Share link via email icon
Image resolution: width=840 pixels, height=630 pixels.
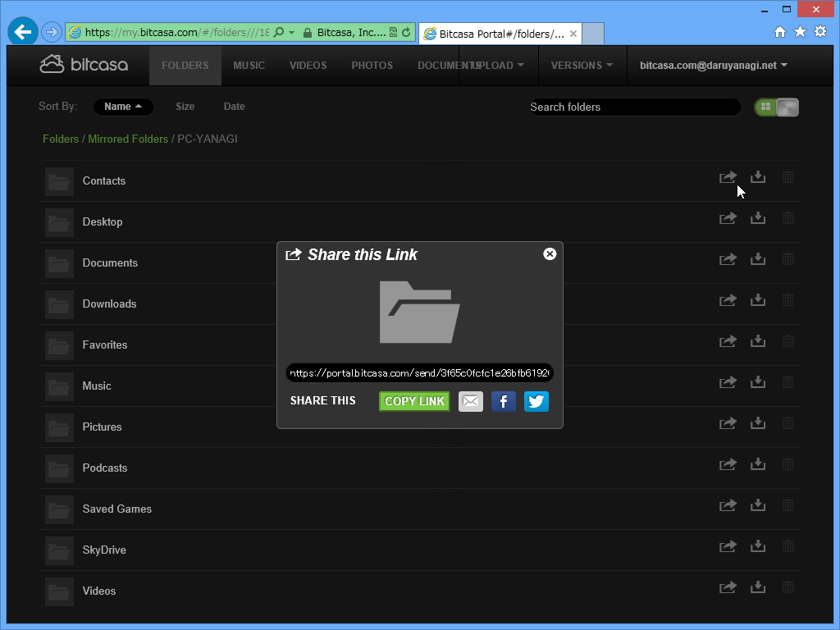point(470,401)
